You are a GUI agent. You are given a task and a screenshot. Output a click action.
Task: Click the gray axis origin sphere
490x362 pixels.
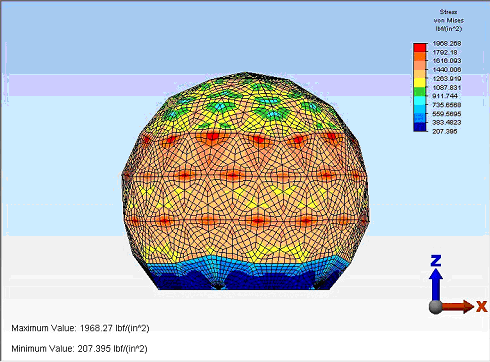pos(435,307)
